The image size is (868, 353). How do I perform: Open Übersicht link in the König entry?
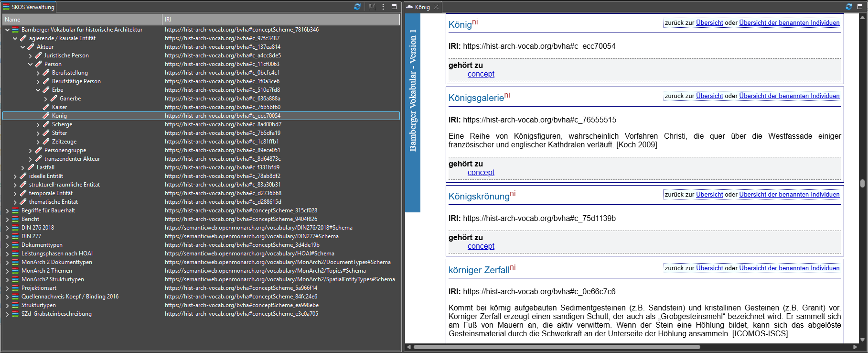(709, 22)
